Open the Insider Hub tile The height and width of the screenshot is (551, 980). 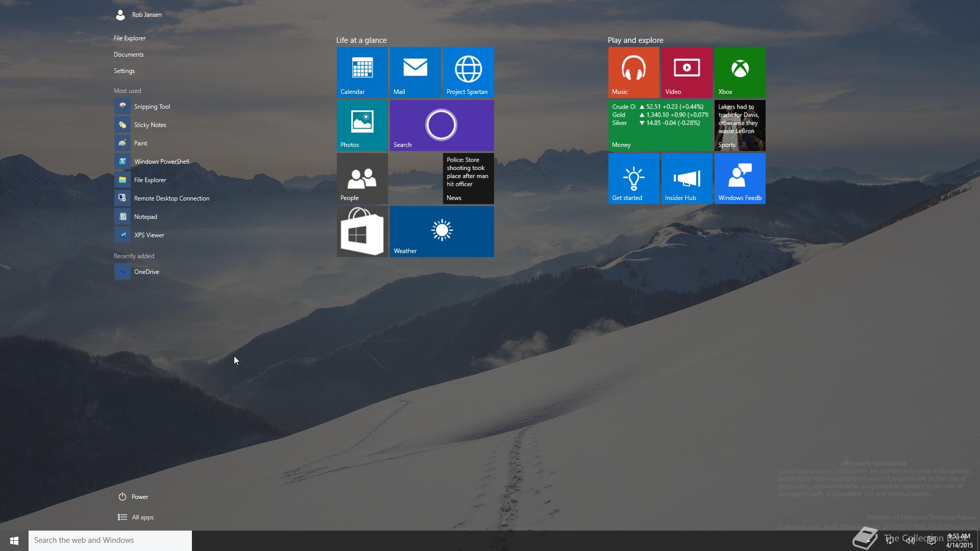[x=687, y=179]
